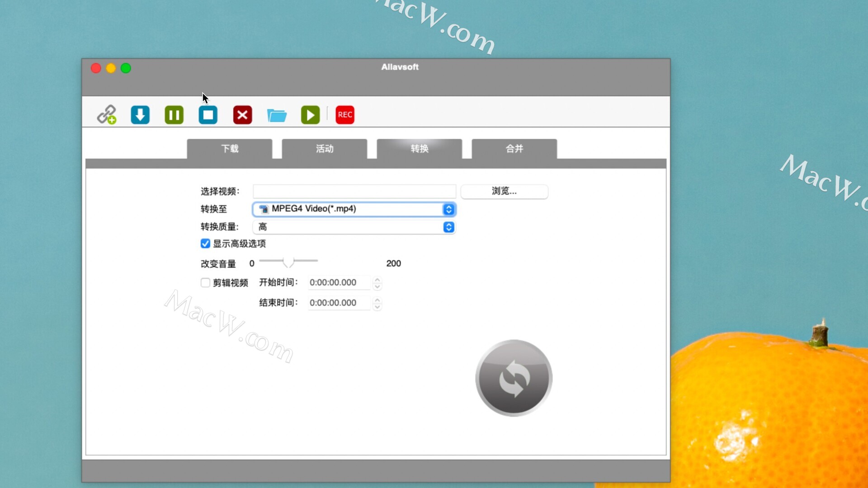
Task: Close the Allavsoft window
Action: 96,68
